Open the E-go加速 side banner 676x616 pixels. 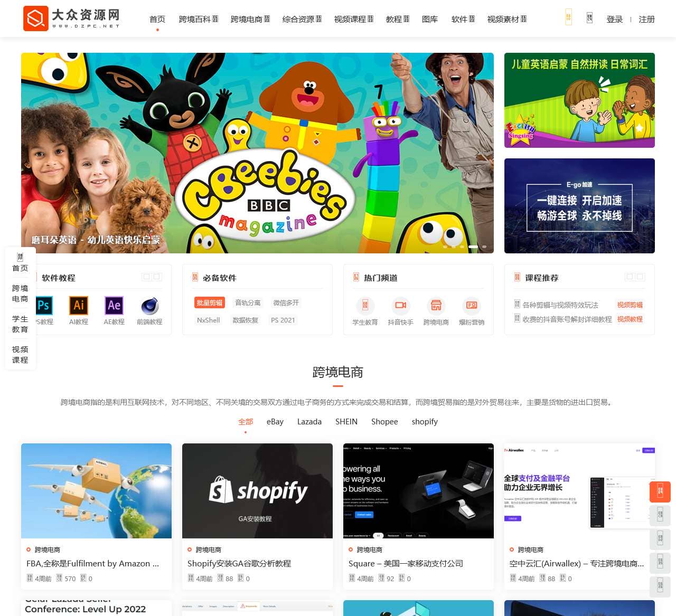click(x=579, y=206)
